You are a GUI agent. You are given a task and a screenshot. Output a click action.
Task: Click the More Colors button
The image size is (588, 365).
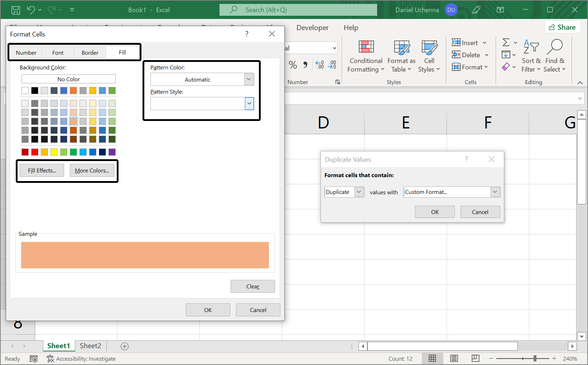pyautogui.click(x=92, y=170)
